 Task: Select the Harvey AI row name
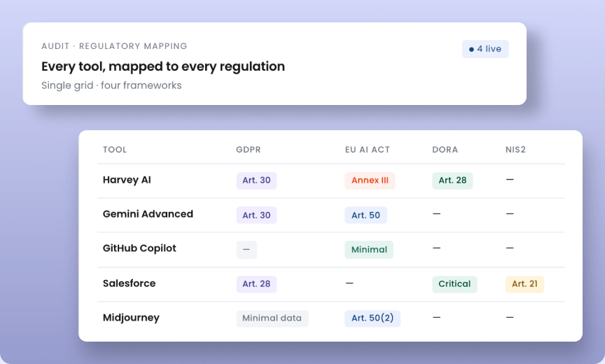coord(127,180)
